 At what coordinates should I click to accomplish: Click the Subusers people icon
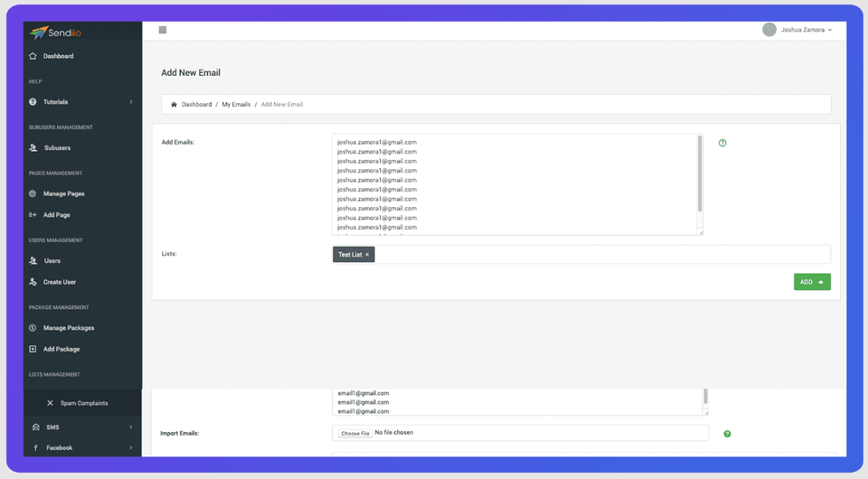(33, 147)
